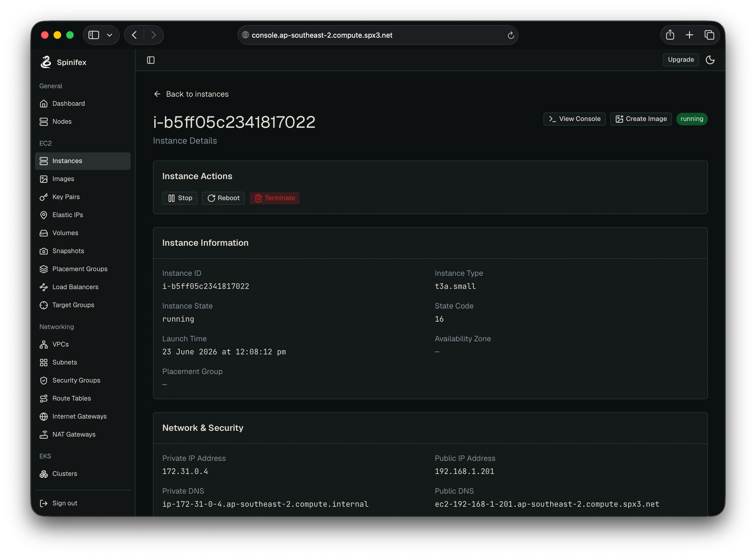
Task: Click the VPCs network icon
Action: [x=43, y=344]
